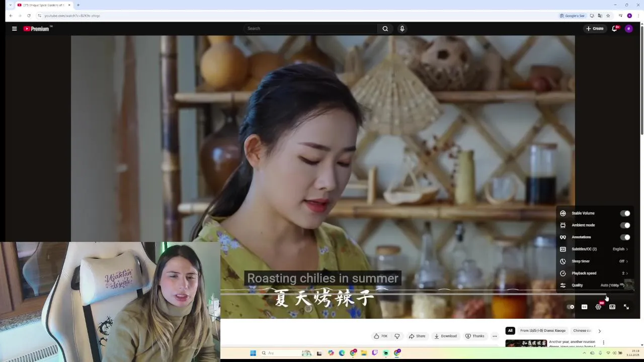Select the 'All' filter chip

pyautogui.click(x=510, y=331)
